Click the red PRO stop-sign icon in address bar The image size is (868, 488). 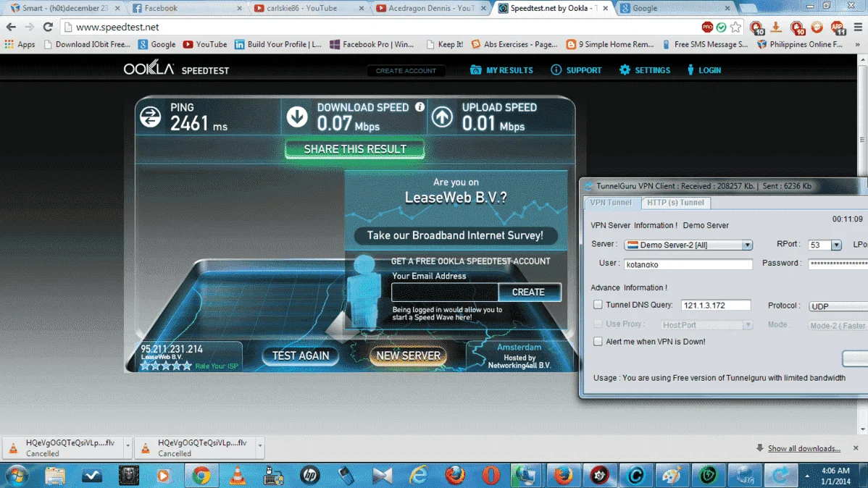click(x=707, y=27)
